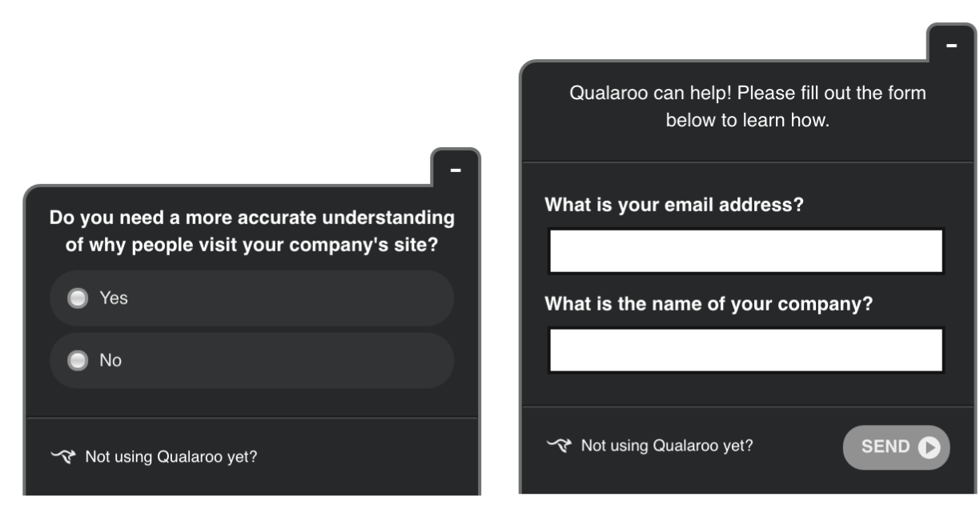
Task: Click blank area of the No answer pill
Action: pos(288,361)
